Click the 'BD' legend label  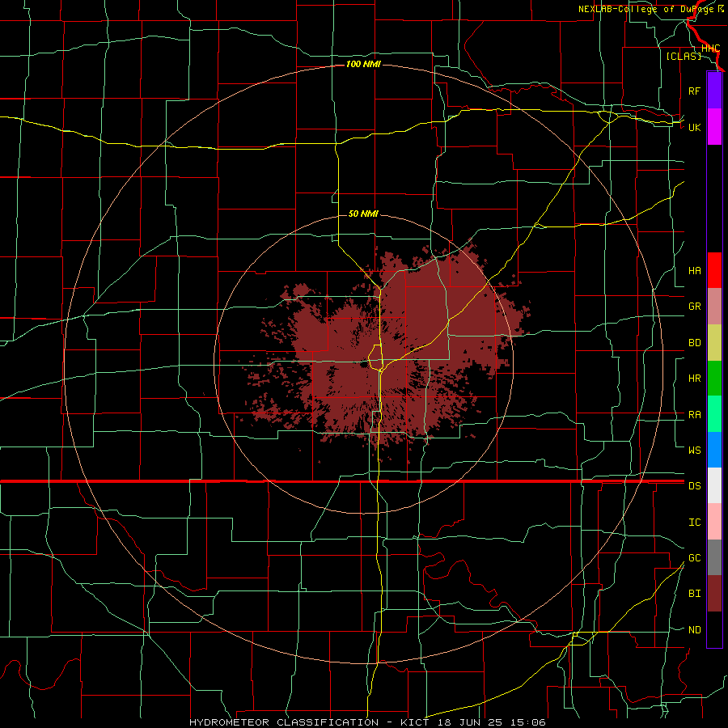coord(694,343)
